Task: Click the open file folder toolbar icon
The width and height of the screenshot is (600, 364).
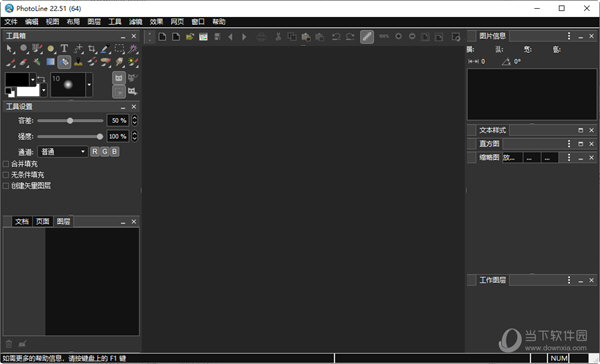Action: click(189, 37)
